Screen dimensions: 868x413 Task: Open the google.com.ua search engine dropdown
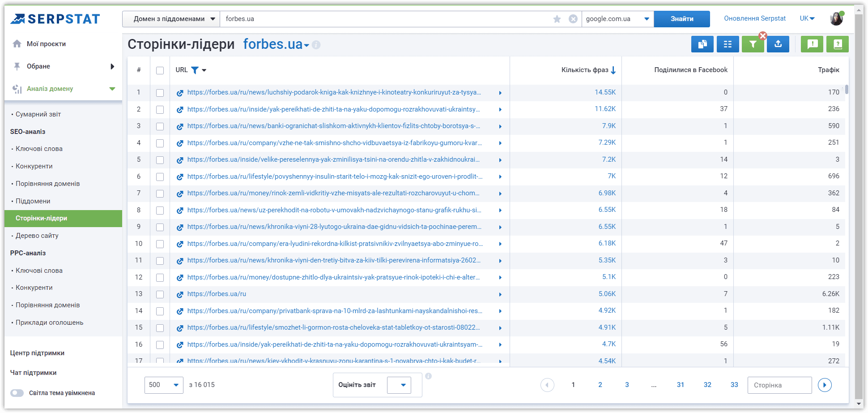pos(617,19)
